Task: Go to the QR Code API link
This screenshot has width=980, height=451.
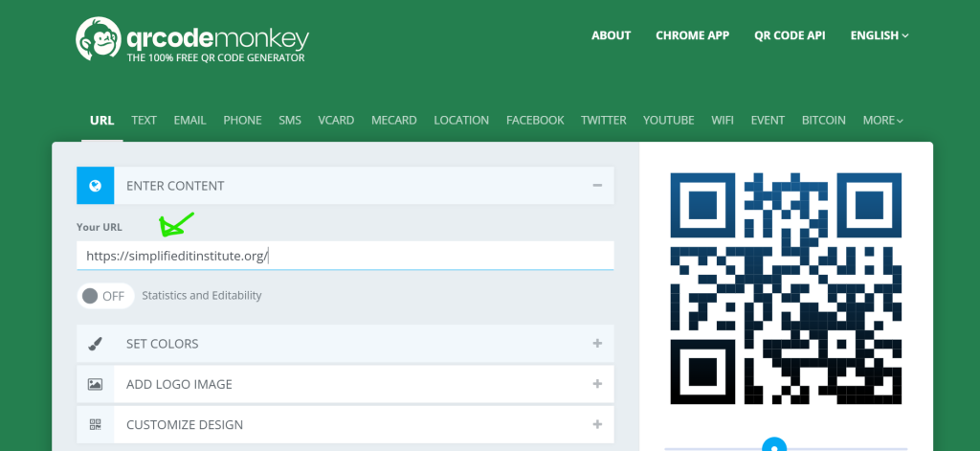Action: (789, 35)
